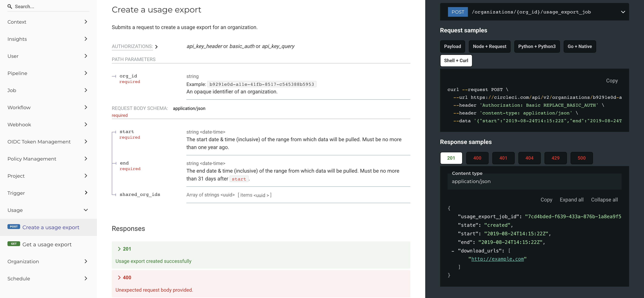Click the chevron icon beside the 400 response
This screenshot has height=298, width=644.
[x=119, y=278]
